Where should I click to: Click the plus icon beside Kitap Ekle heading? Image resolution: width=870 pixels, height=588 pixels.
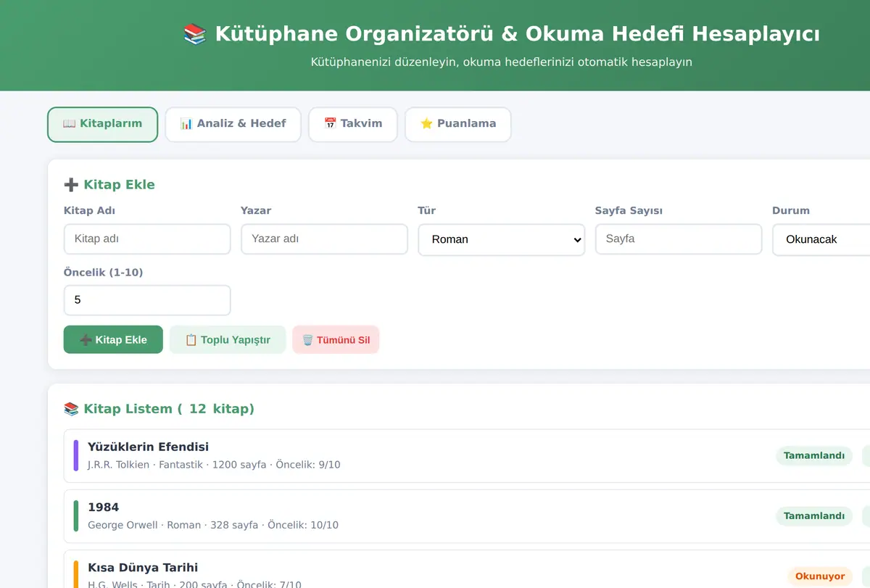click(71, 185)
